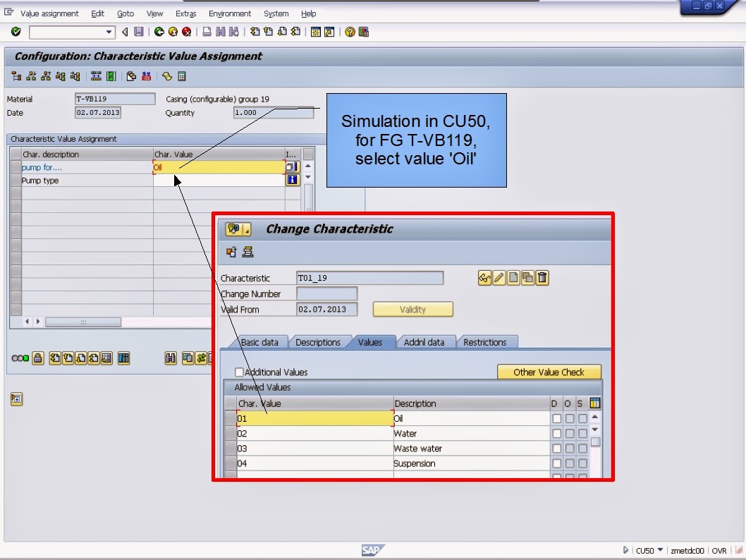Click the green checkmark Enter icon
Image resolution: width=746 pixels, height=560 pixels.
click(16, 32)
